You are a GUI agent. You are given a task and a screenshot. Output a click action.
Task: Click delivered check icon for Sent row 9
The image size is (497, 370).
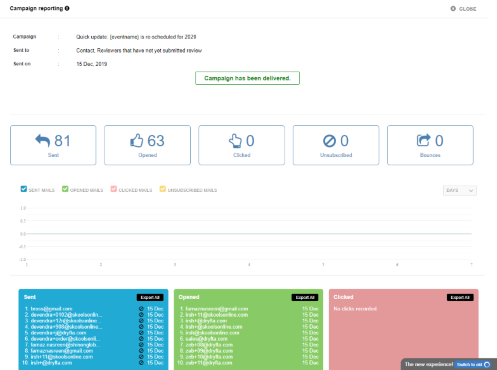(141, 357)
